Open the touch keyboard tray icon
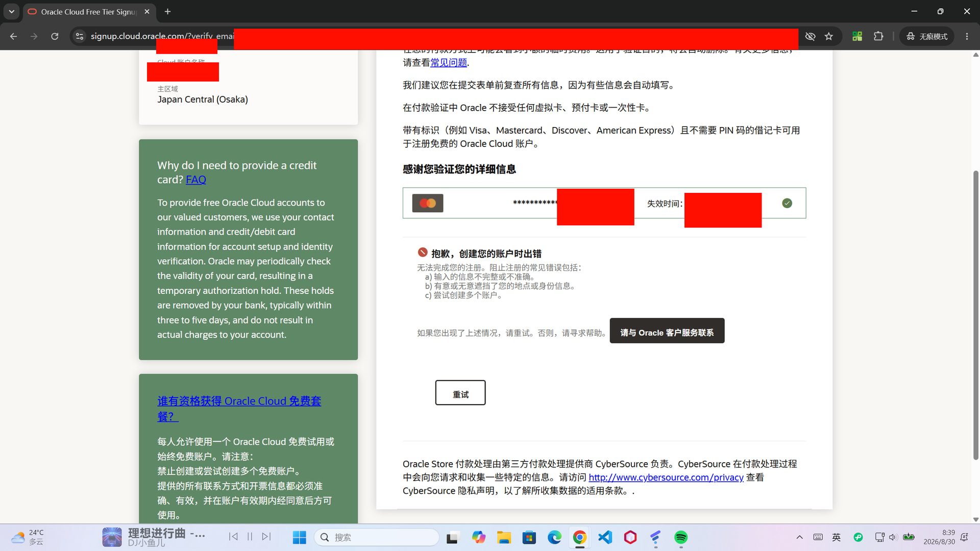 (818, 537)
